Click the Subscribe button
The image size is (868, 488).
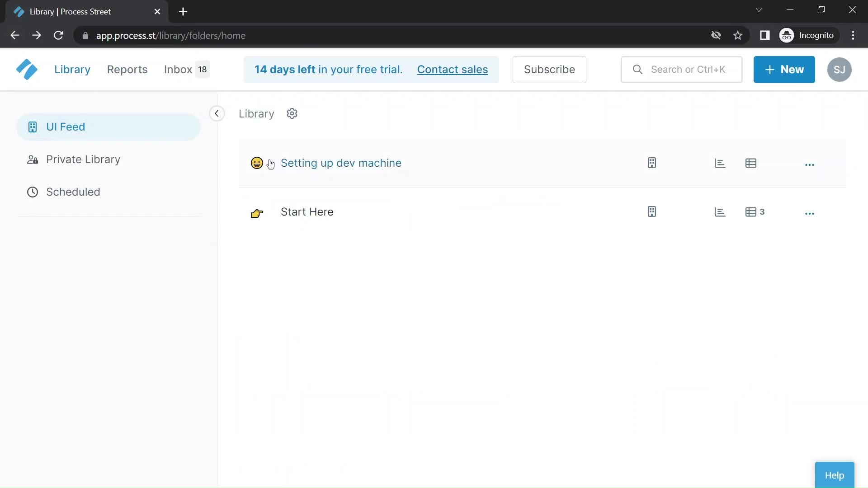549,69
